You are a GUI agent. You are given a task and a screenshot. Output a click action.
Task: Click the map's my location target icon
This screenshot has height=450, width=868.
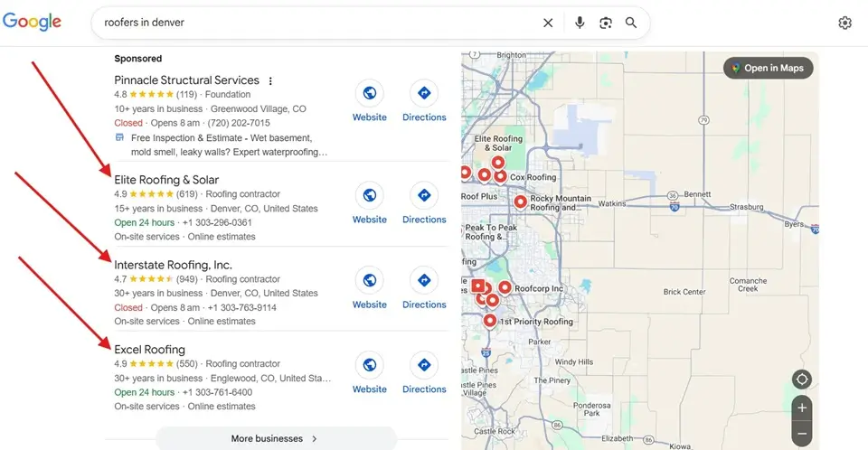coord(802,380)
